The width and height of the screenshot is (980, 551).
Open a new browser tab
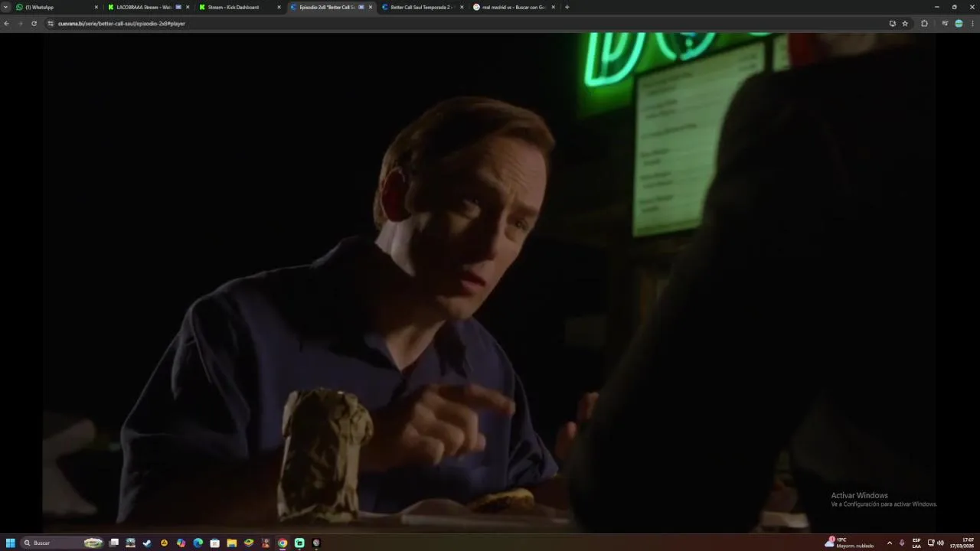click(567, 7)
